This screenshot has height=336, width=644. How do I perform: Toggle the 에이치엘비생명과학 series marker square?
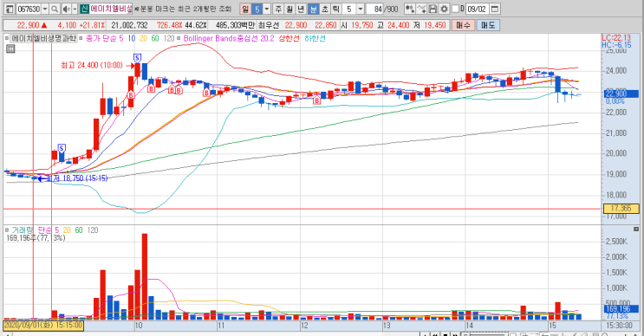[7, 38]
